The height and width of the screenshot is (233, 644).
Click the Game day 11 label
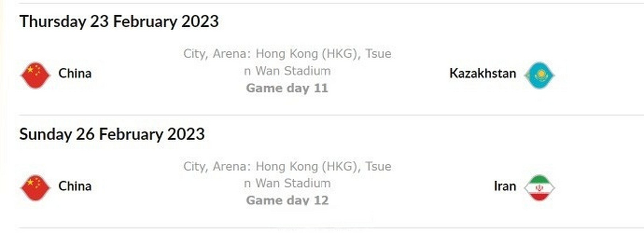287,88
